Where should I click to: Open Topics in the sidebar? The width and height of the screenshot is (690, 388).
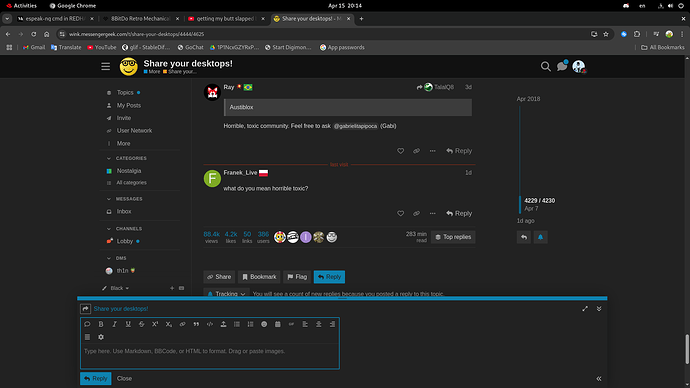[x=125, y=92]
